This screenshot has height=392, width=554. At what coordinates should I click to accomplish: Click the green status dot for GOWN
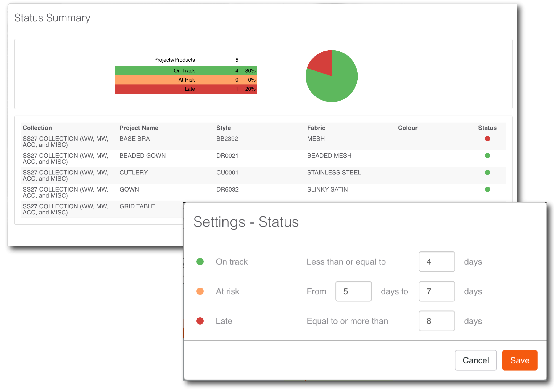tap(487, 189)
